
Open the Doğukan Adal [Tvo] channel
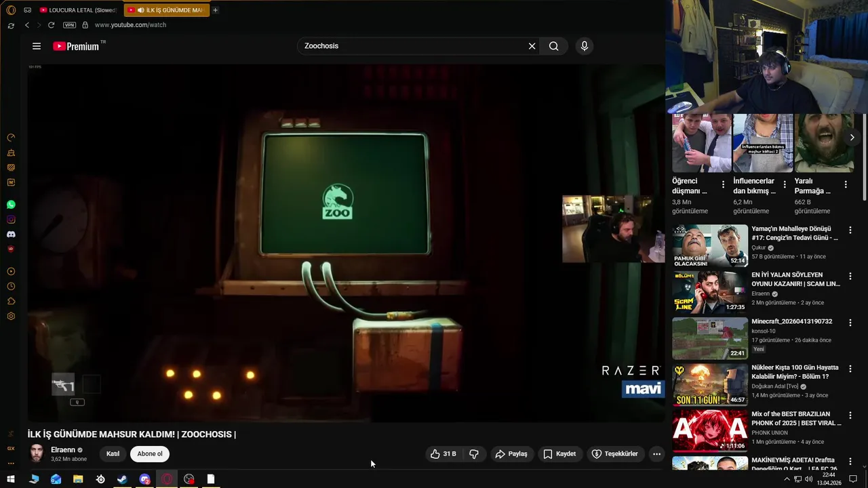click(x=775, y=386)
